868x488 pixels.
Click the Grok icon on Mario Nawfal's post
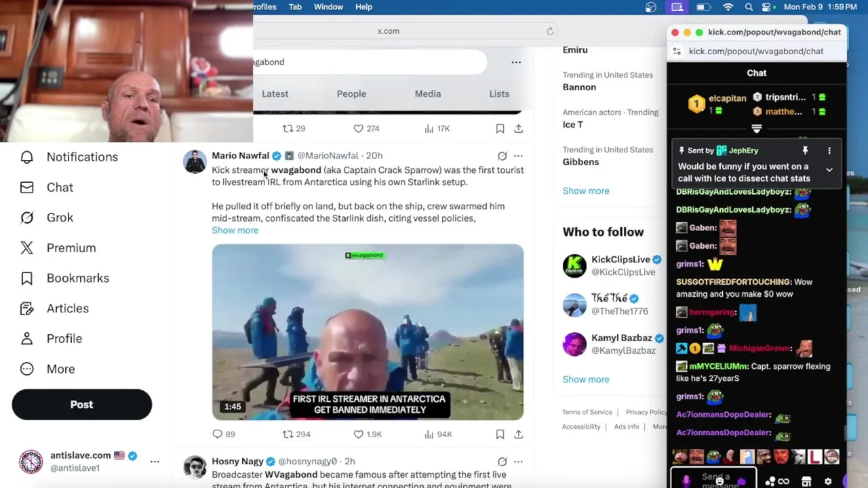[502, 156]
